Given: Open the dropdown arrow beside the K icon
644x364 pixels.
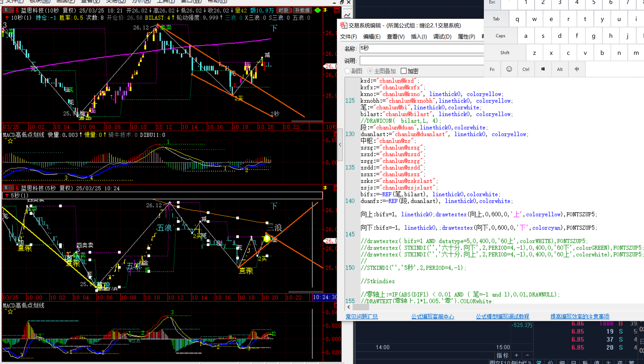Looking at the screenshot, I should 12,10.
